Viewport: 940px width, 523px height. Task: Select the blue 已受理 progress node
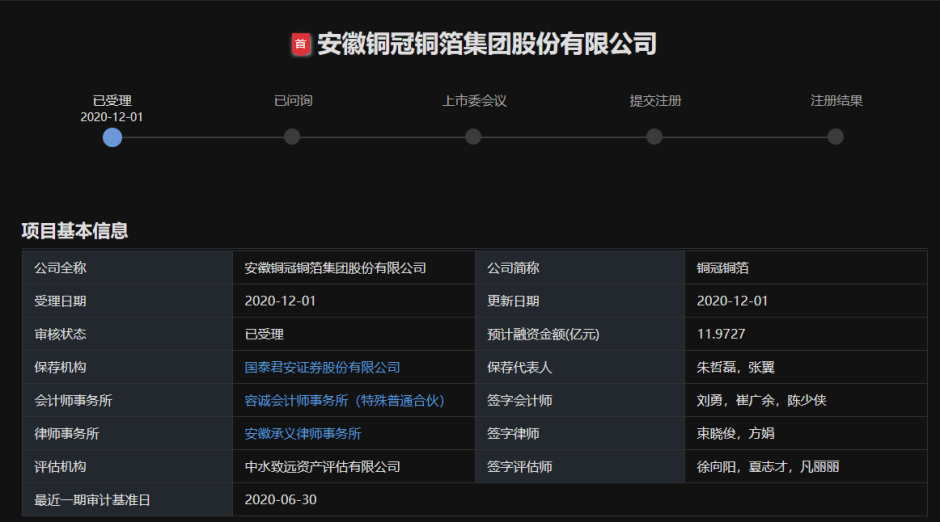(112, 137)
